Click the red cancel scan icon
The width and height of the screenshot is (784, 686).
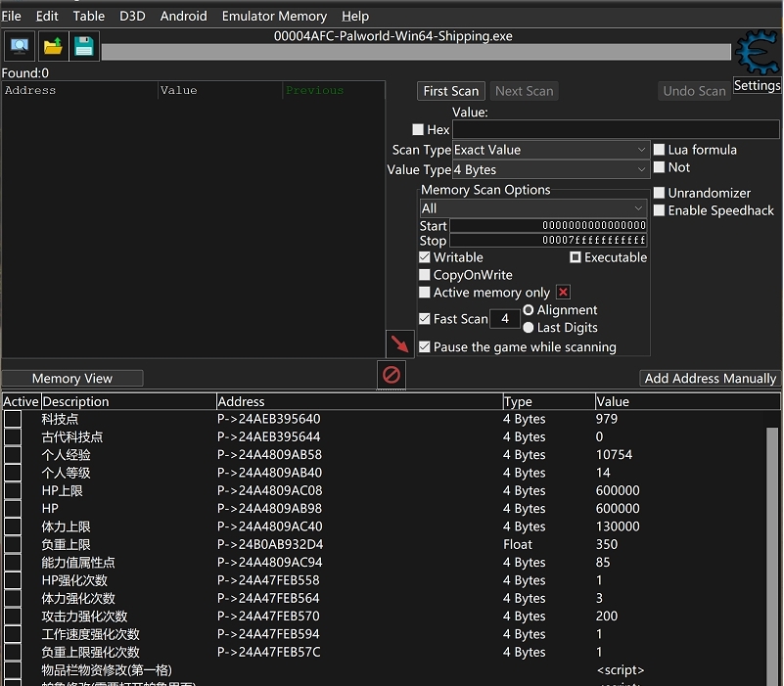click(392, 375)
